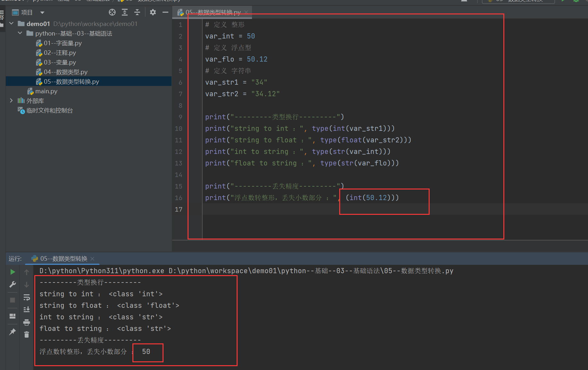Click python.exe path in console output

pos(102,271)
